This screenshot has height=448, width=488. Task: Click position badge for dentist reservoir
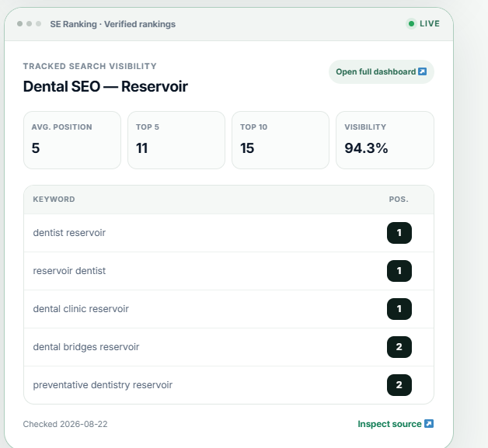399,233
